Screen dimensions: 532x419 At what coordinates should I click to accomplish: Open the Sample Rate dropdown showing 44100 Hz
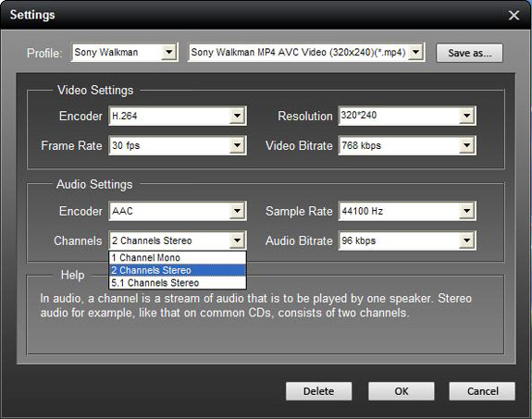click(467, 211)
